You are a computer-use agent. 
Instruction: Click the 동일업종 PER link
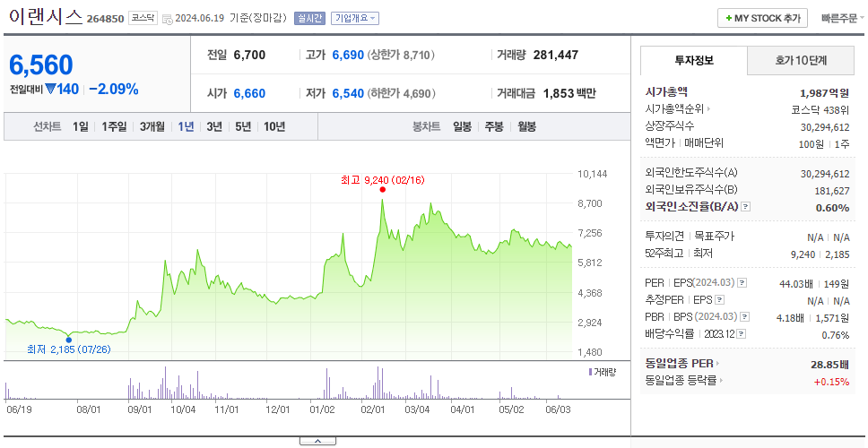pyautogui.click(x=682, y=364)
